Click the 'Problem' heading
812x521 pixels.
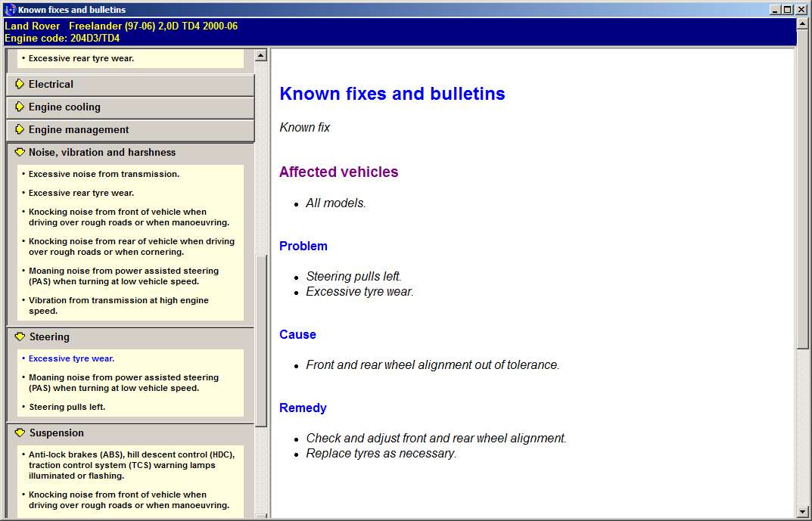coord(303,246)
